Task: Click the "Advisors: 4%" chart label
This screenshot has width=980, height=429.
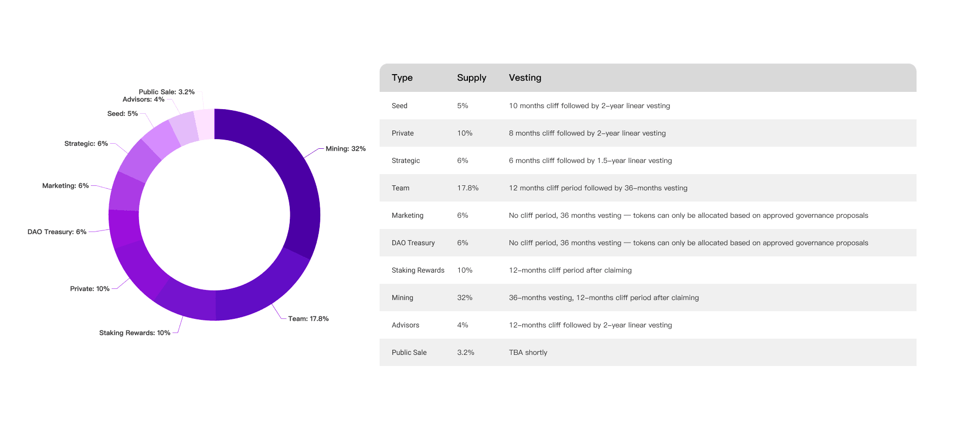Action: [143, 100]
